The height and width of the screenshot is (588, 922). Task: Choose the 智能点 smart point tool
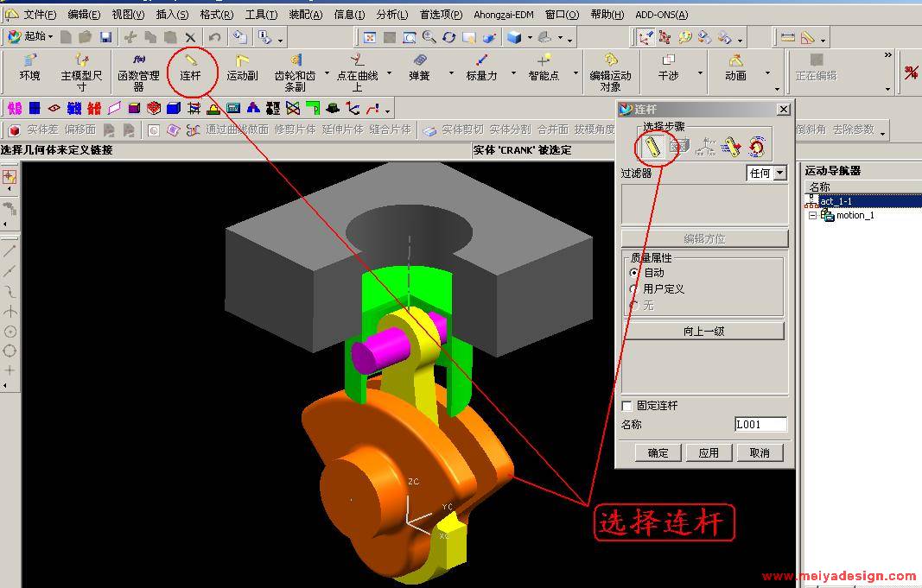pyautogui.click(x=544, y=69)
